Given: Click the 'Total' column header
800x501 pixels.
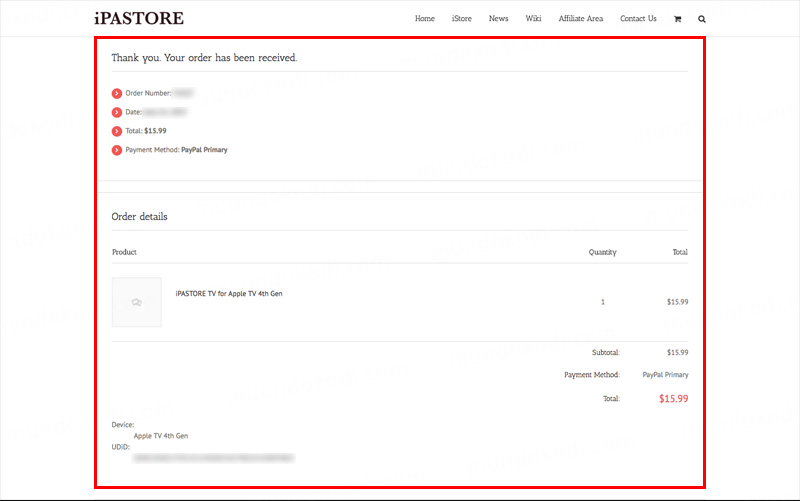Looking at the screenshot, I should (x=680, y=252).
